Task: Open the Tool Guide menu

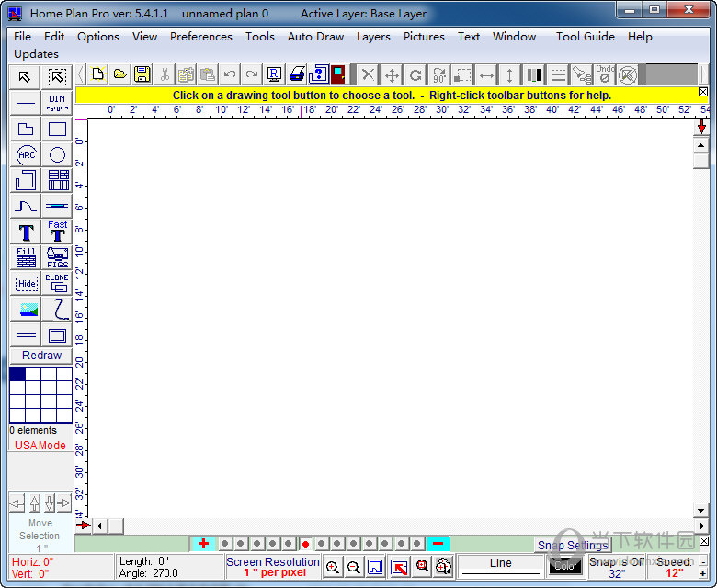Action: point(586,37)
